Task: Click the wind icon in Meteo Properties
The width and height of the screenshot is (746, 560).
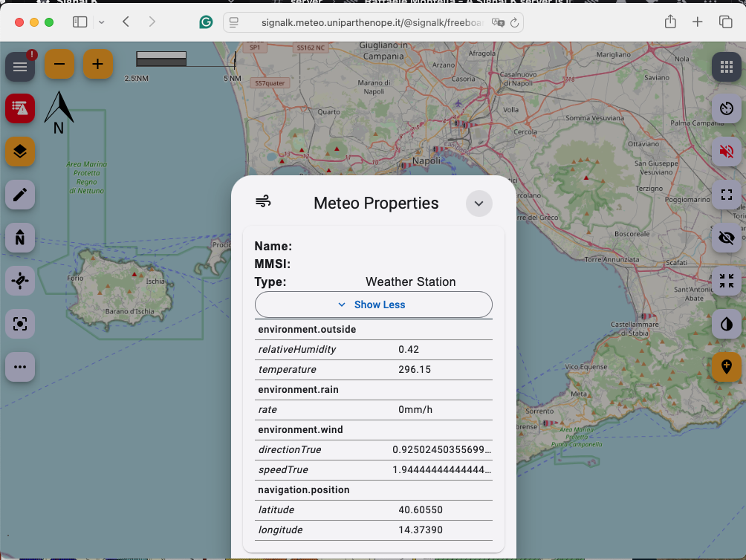Action: (263, 201)
